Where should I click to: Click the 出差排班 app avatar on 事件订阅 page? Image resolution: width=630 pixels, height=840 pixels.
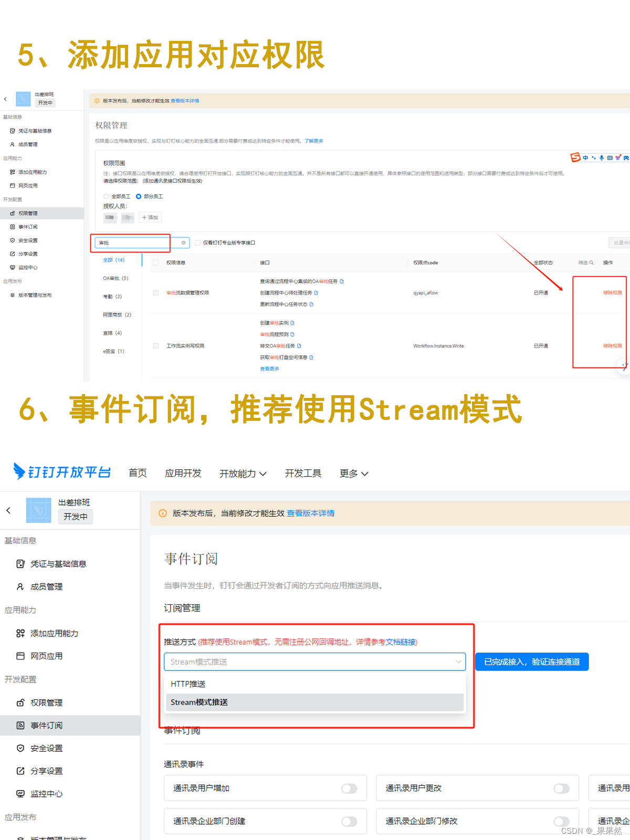(x=39, y=510)
